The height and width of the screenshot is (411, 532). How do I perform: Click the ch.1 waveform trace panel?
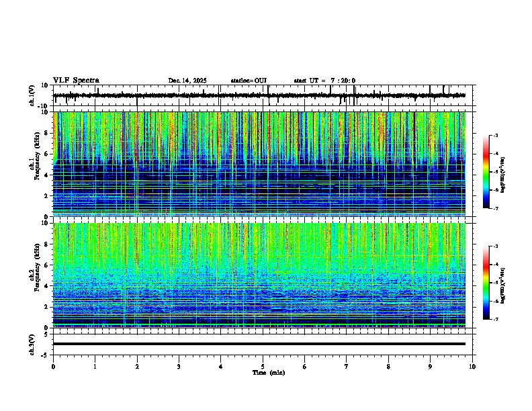point(263,95)
